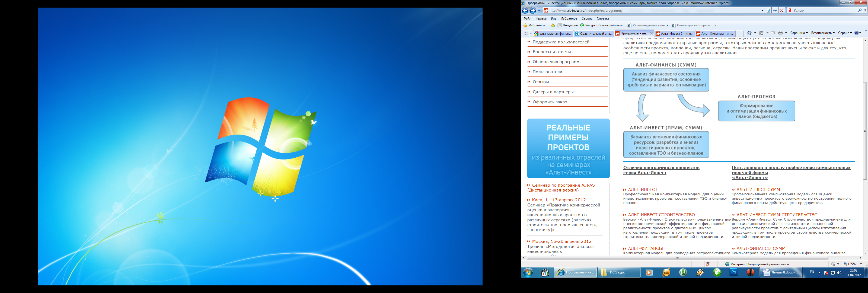The image size is (868, 293).
Task: Open the Обновления программ sidebar link
Action: coord(556,62)
